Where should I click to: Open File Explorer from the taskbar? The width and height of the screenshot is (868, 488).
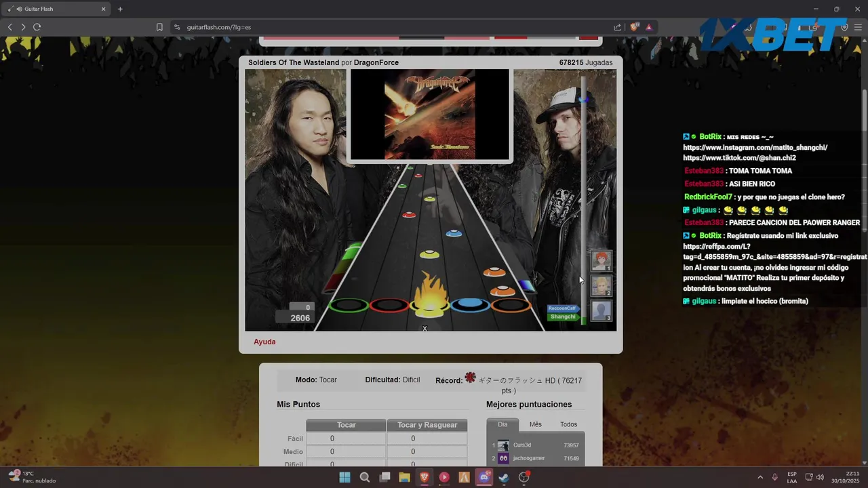[x=405, y=477]
